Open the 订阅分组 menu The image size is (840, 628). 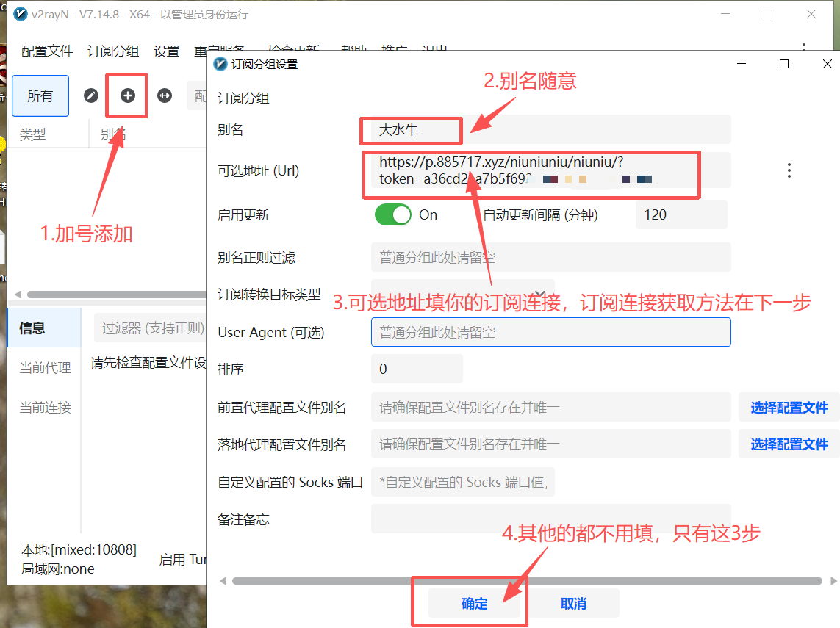click(113, 51)
